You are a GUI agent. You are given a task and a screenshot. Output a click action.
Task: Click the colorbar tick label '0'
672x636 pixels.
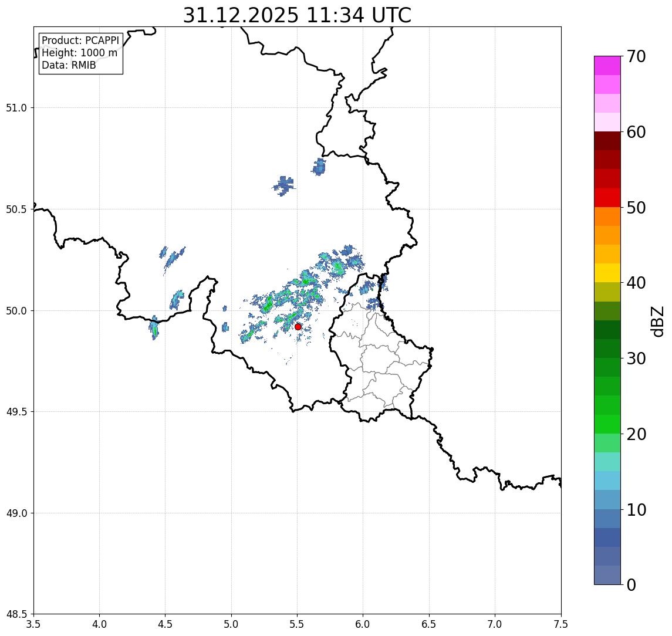tap(632, 584)
